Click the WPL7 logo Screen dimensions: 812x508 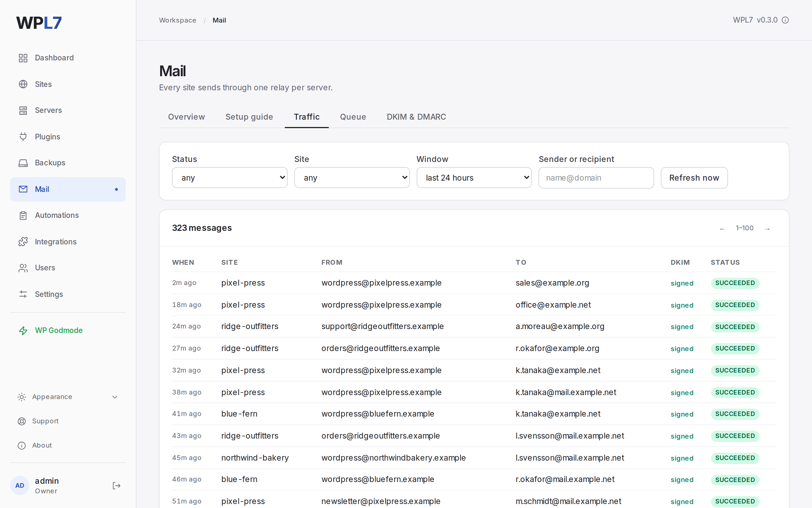click(39, 23)
